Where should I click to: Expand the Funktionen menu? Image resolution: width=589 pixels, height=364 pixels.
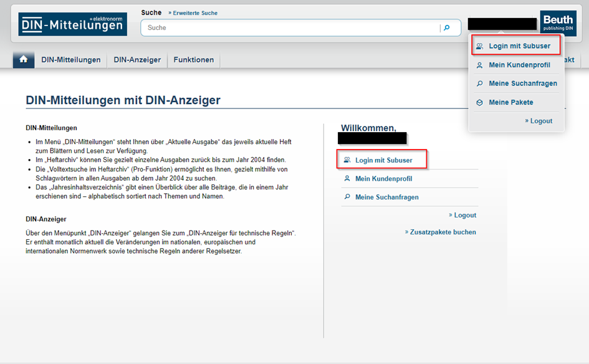[194, 60]
